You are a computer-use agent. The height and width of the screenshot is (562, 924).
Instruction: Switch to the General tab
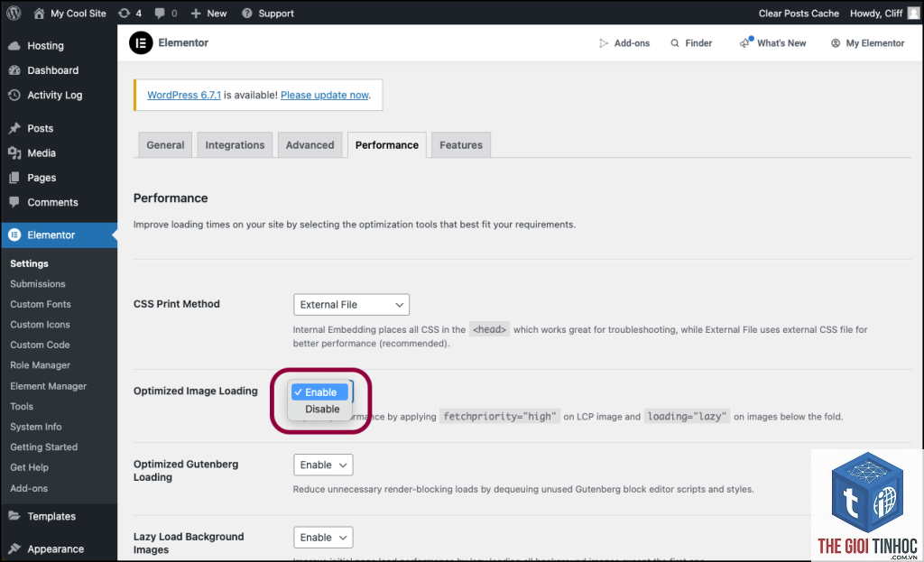coord(165,145)
